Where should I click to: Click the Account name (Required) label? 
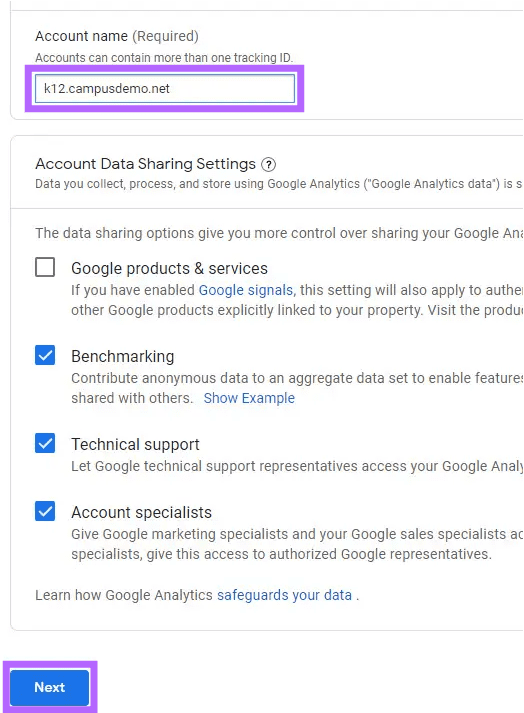tap(117, 36)
